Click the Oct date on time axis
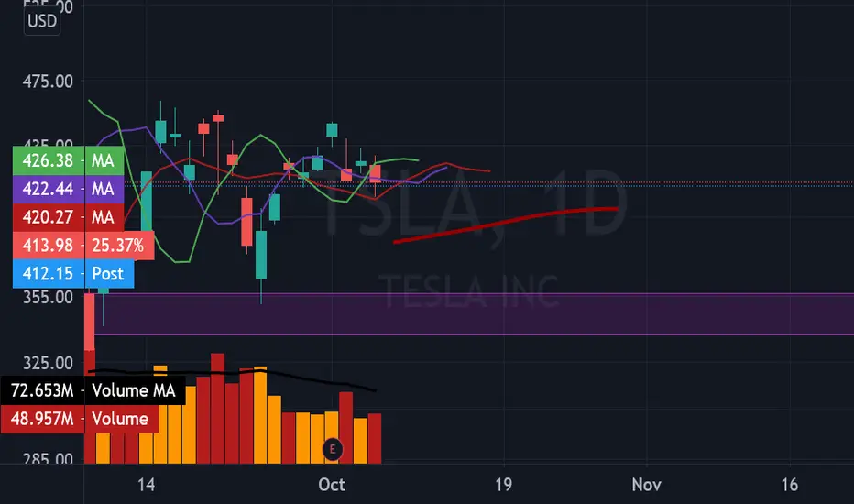Viewport: 854px width, 504px height. pyautogui.click(x=332, y=485)
